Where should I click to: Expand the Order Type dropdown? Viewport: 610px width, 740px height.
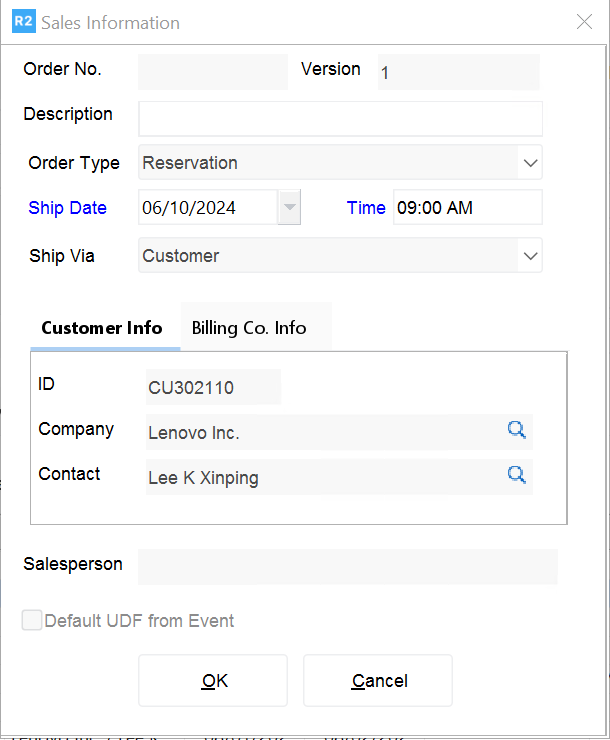coord(530,162)
